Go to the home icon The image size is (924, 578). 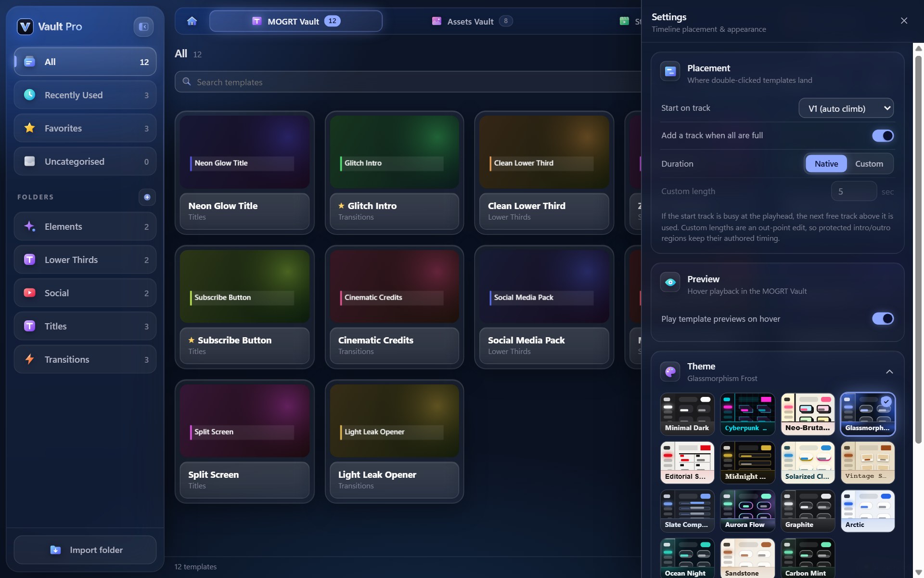tap(192, 21)
